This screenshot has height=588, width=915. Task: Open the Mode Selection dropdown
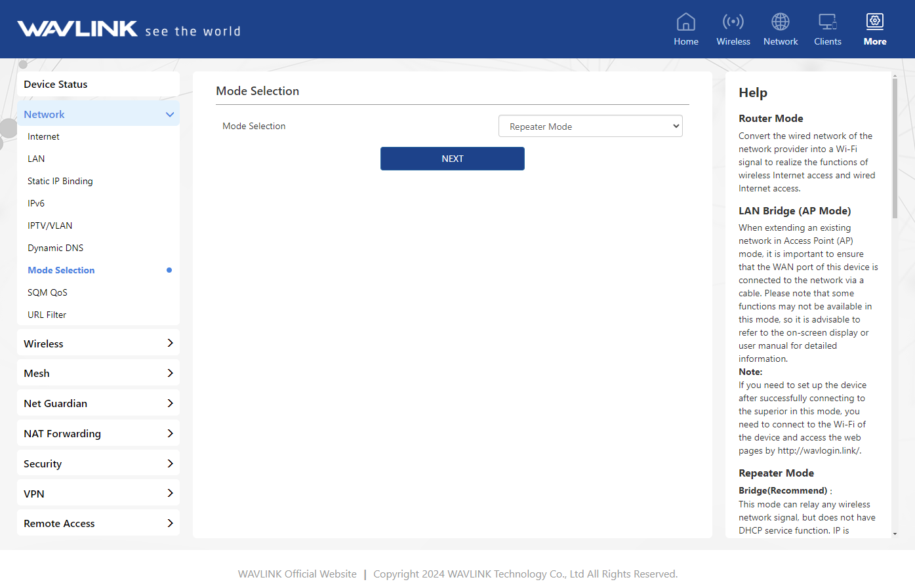coord(590,127)
